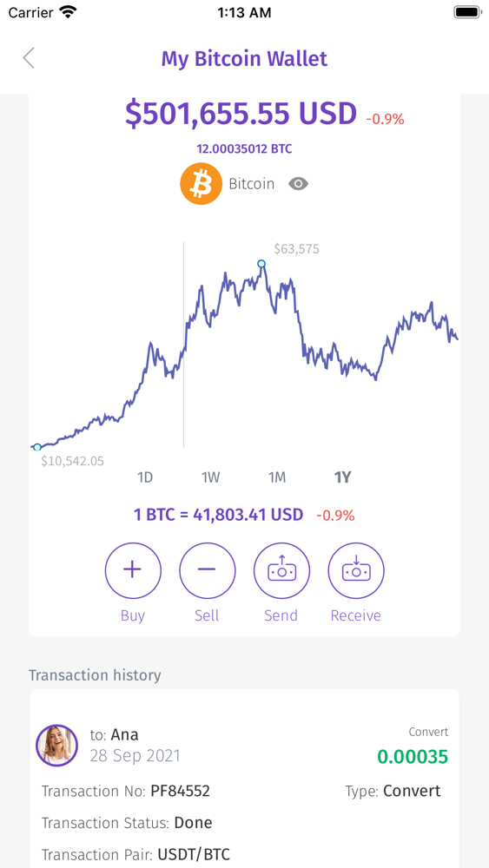Select the 1Y chart range
Viewport: 489px width, 868px height.
(x=343, y=477)
